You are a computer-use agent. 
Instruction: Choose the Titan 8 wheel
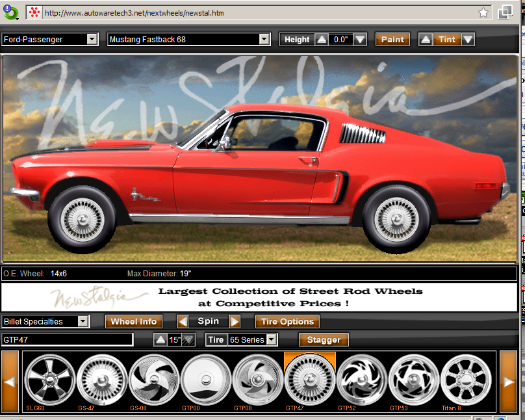[x=466, y=380]
